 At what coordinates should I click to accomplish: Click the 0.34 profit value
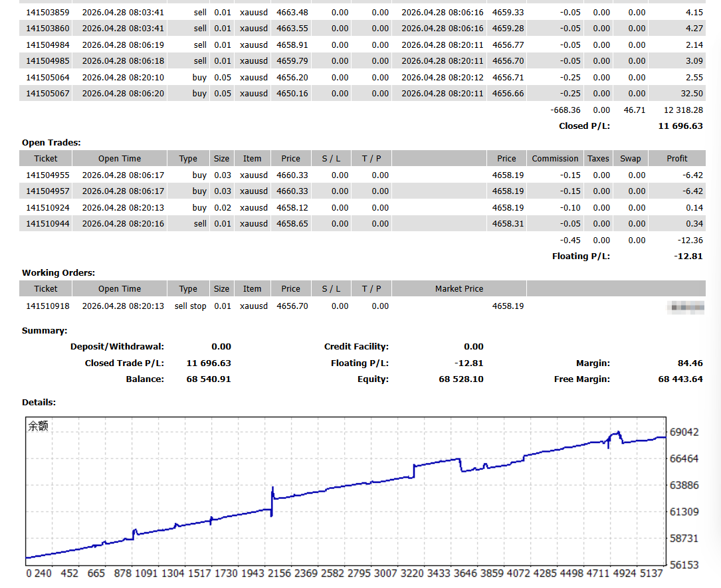694,224
